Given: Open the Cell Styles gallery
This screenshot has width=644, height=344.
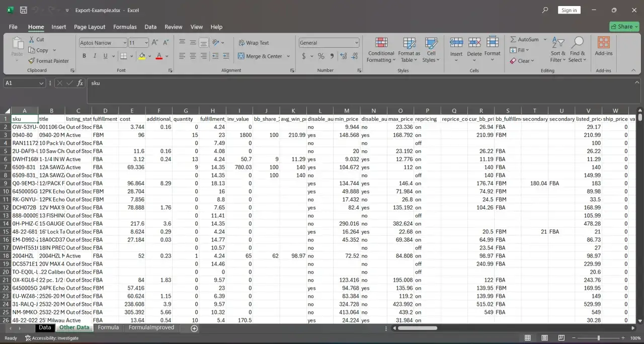Looking at the screenshot, I should (431, 50).
